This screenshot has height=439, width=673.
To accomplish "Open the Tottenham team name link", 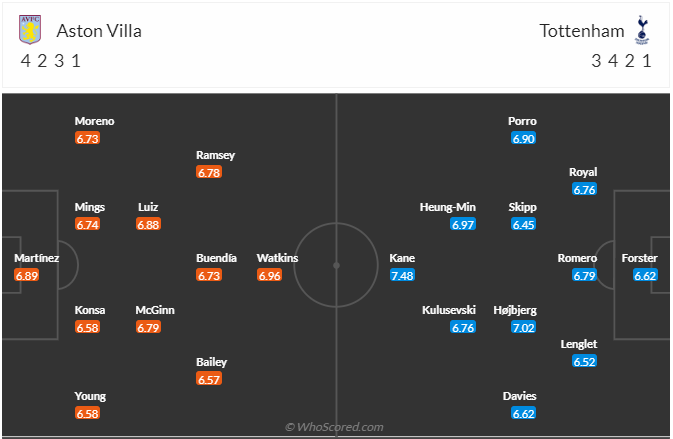I will [582, 31].
